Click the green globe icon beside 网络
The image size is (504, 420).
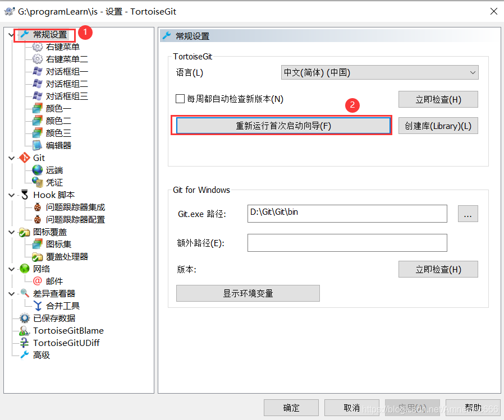click(x=25, y=269)
